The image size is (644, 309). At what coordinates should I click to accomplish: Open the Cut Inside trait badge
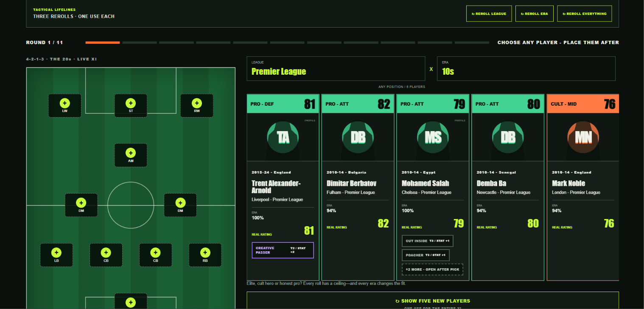pos(428,241)
